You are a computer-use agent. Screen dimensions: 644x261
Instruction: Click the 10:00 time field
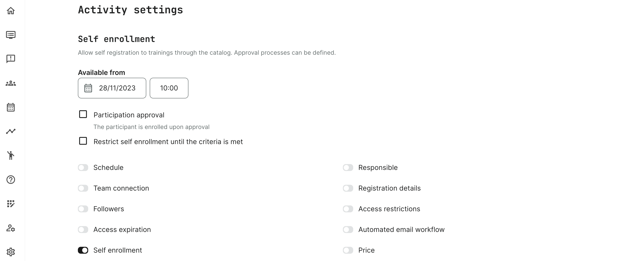click(x=169, y=88)
